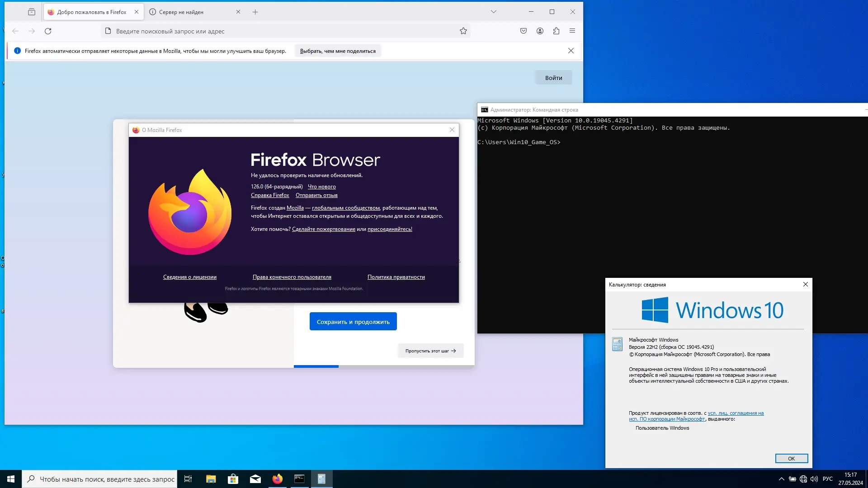Screen dimensions: 868x488
Task: Open the Что нового link
Action: point(322,187)
